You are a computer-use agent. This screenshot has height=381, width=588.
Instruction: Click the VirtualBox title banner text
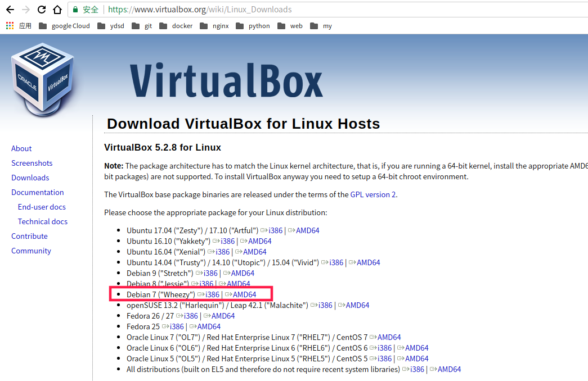226,80
